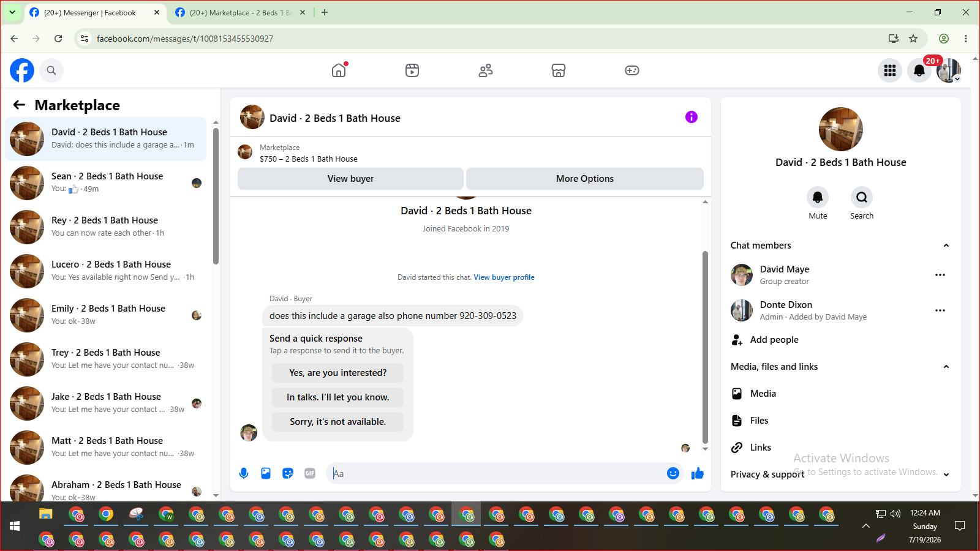Image resolution: width=980 pixels, height=551 pixels.
Task: Bookmark this page with star icon
Action: [x=913, y=39]
